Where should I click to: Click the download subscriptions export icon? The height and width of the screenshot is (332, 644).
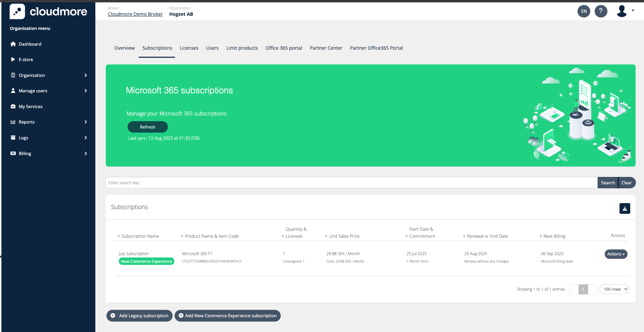pos(625,208)
